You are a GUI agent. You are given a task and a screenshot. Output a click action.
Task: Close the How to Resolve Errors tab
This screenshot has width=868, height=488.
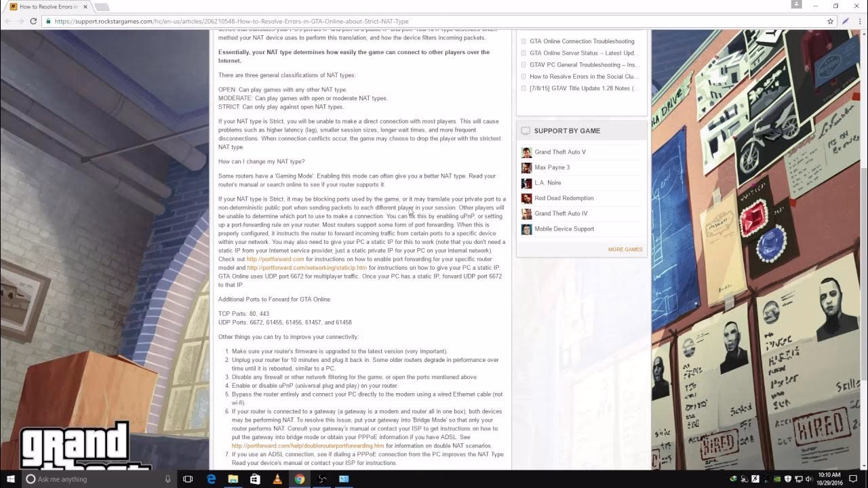[85, 7]
